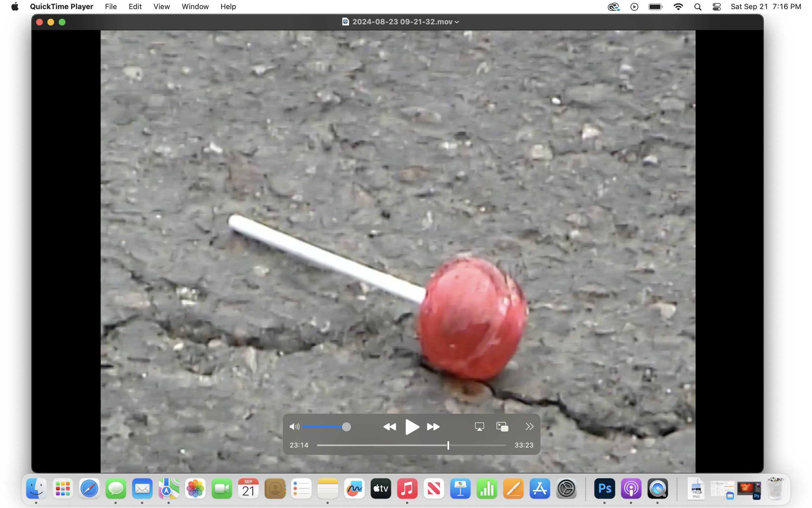Open the Apple menu

[x=15, y=7]
